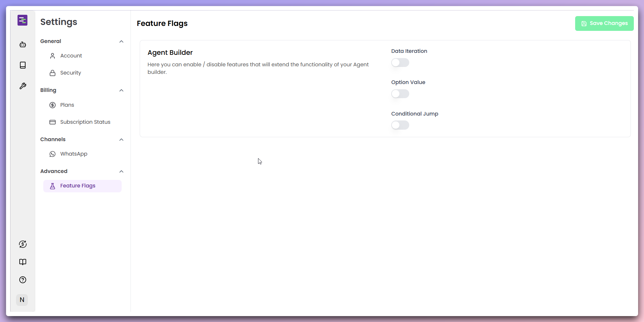644x322 pixels.
Task: Open the Subscription Status page
Action: [85, 122]
